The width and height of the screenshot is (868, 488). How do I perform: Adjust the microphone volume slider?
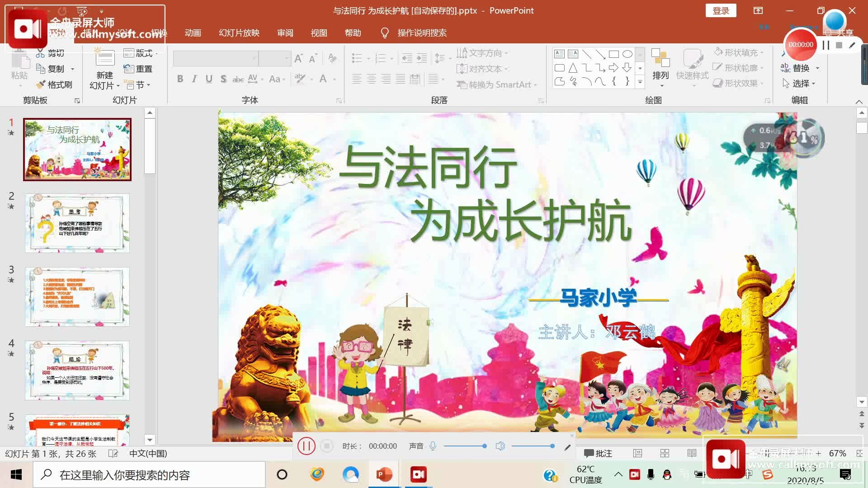coord(465,446)
